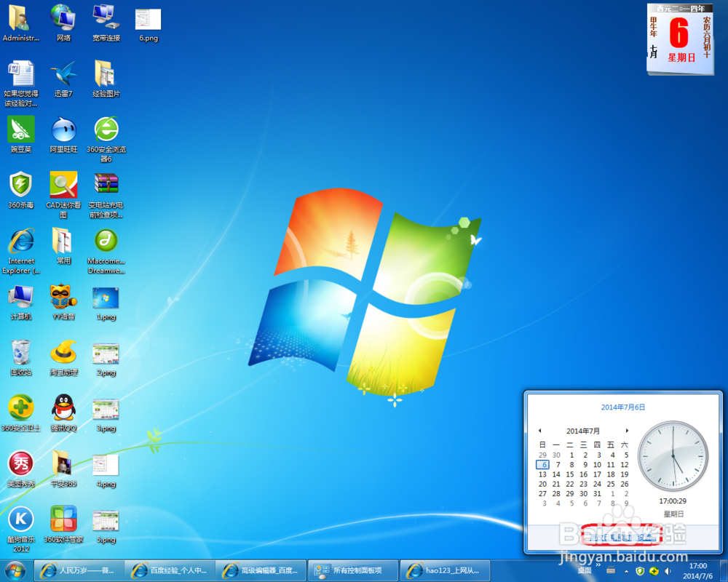Image resolution: width=728 pixels, height=582 pixels.
Task: Launch 淘宝助理 wizard hat icon
Action: point(63,357)
